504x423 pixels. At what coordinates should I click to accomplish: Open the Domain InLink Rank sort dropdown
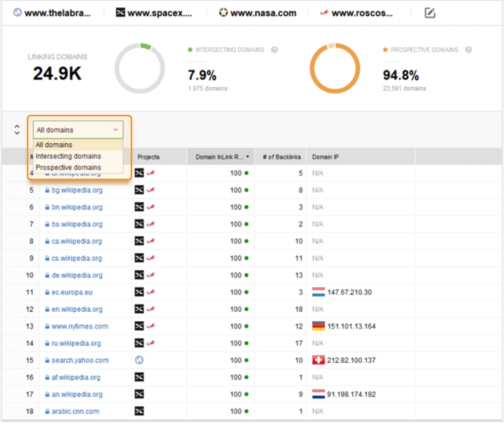(x=247, y=156)
